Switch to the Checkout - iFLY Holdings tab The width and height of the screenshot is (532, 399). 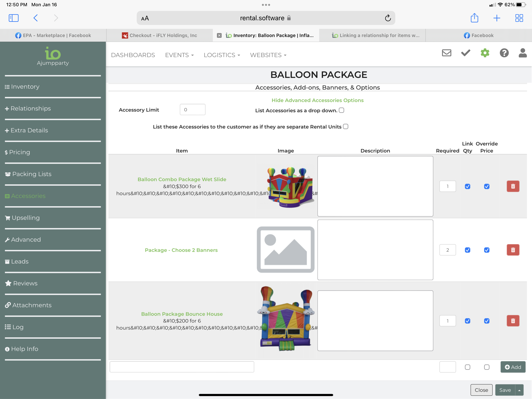tap(159, 35)
